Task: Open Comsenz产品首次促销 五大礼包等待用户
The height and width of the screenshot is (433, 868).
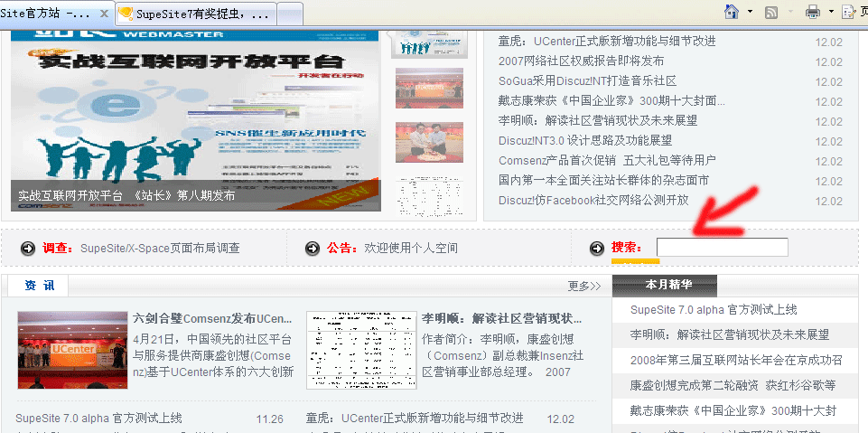Action: click(x=607, y=161)
